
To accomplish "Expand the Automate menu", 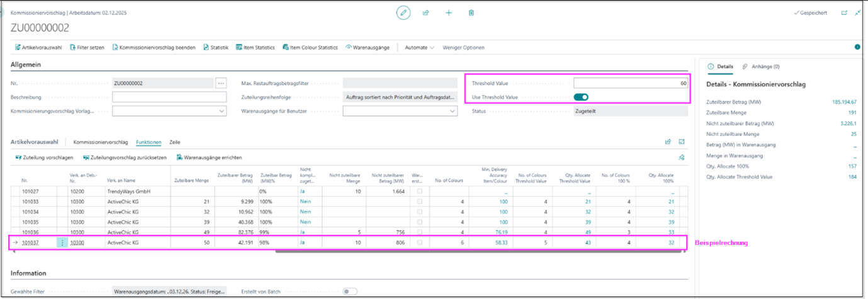I will click(419, 47).
